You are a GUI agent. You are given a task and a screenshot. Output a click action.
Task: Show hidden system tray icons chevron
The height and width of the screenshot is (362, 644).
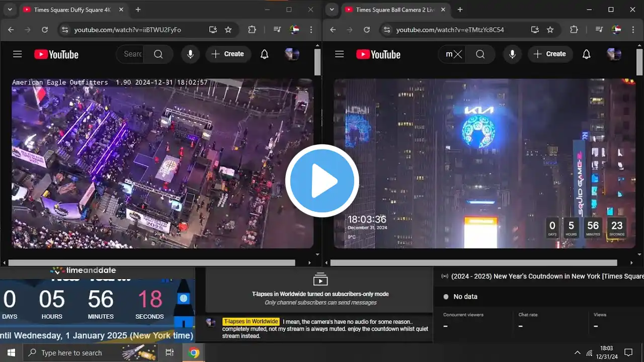click(x=577, y=352)
